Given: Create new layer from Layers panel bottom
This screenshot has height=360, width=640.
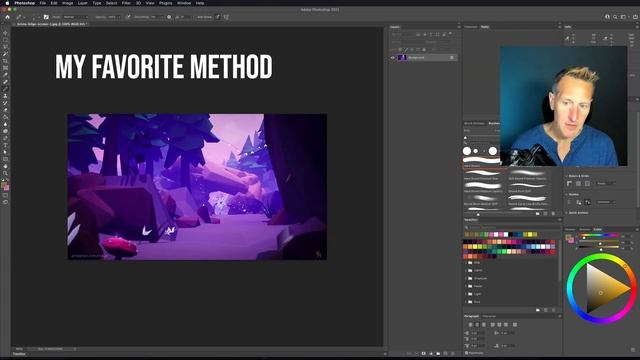Looking at the screenshot, I should (445, 353).
